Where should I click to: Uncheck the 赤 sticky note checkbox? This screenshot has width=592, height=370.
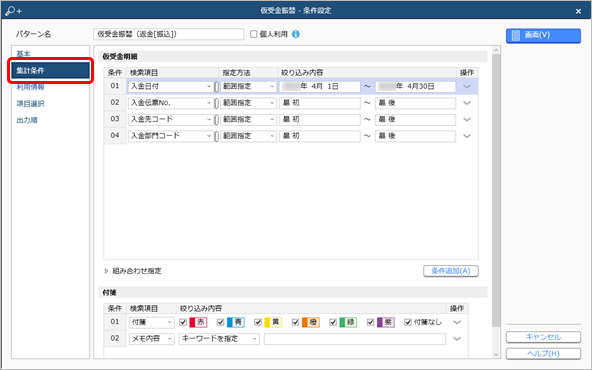[x=183, y=322]
